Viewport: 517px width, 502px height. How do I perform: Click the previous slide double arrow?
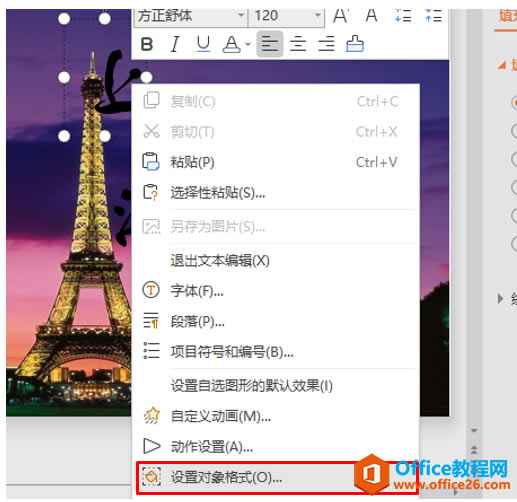(474, 450)
